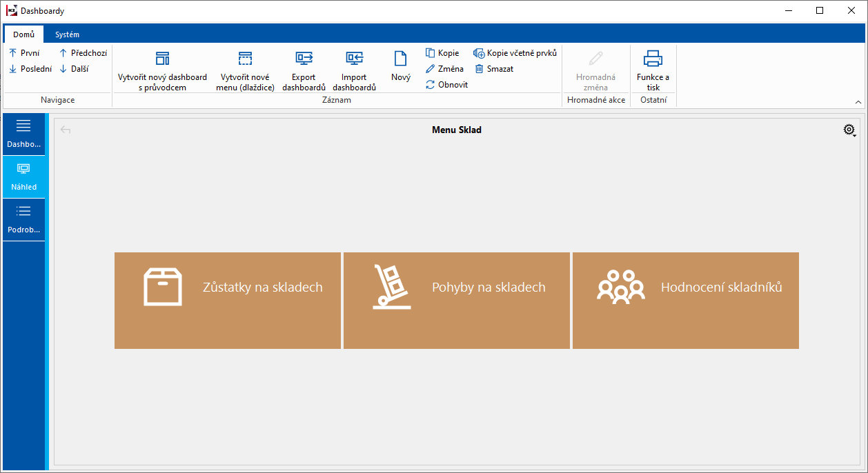Screen dimensions: 868x473
Task: Open the Pohyby na skladech tile
Action: [457, 301]
